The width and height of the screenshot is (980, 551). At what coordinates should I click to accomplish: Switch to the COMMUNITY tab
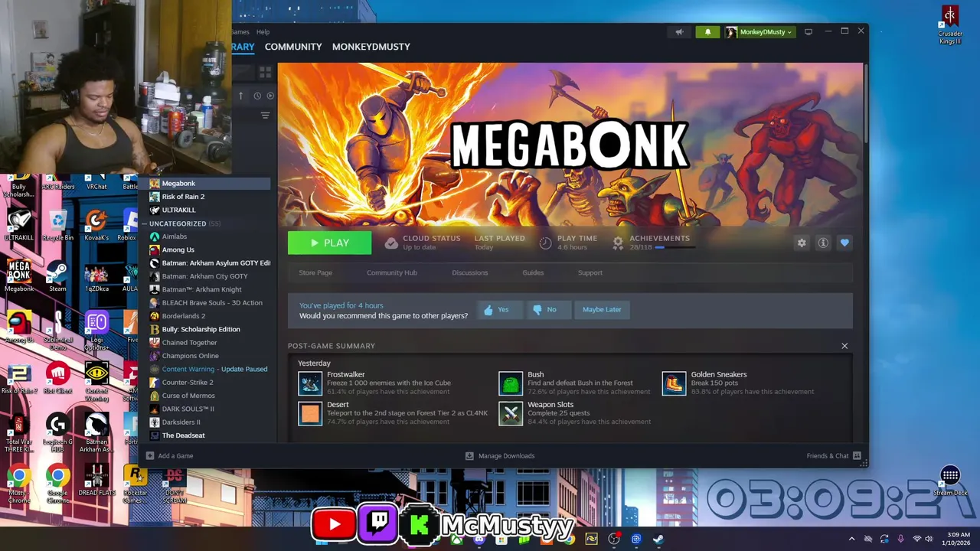(x=293, y=47)
